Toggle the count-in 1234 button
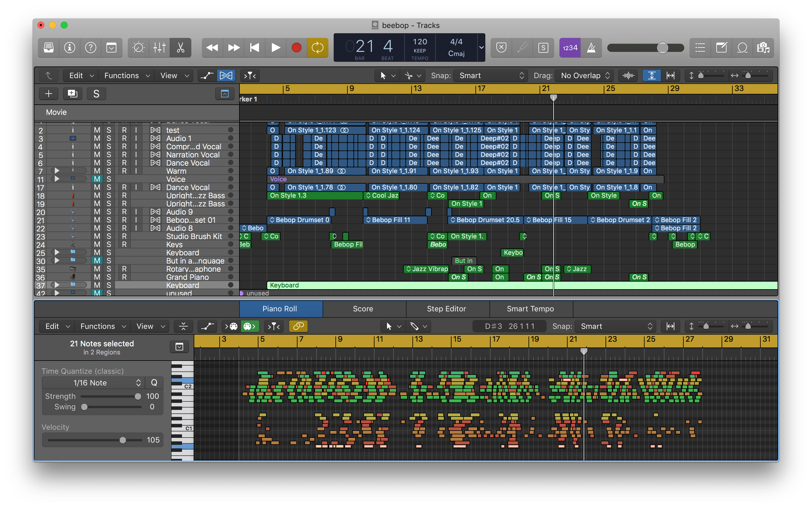Viewport: 812px width, 509px height. (570, 48)
